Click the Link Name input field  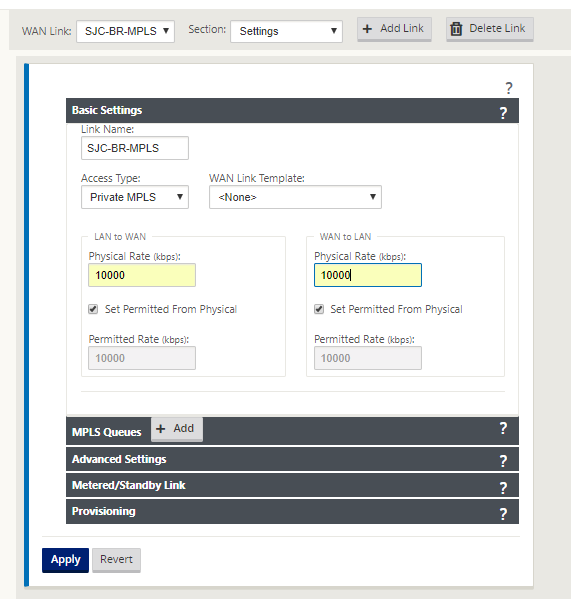point(135,148)
